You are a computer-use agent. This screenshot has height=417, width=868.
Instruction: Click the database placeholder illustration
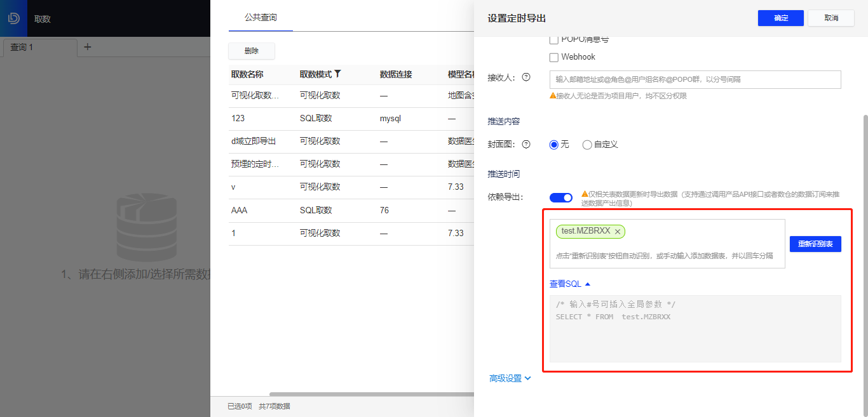tap(147, 228)
